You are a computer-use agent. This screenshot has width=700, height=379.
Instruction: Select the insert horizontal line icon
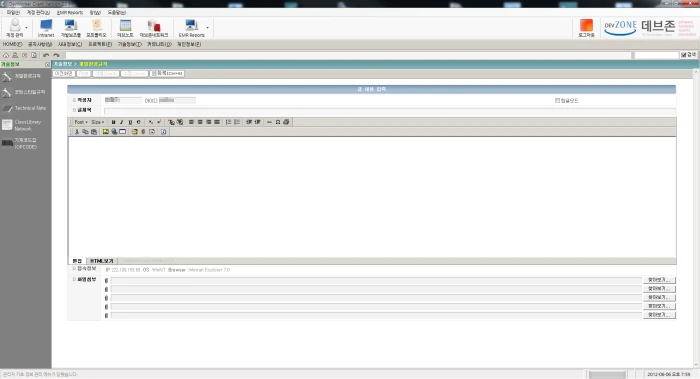[x=269, y=122]
